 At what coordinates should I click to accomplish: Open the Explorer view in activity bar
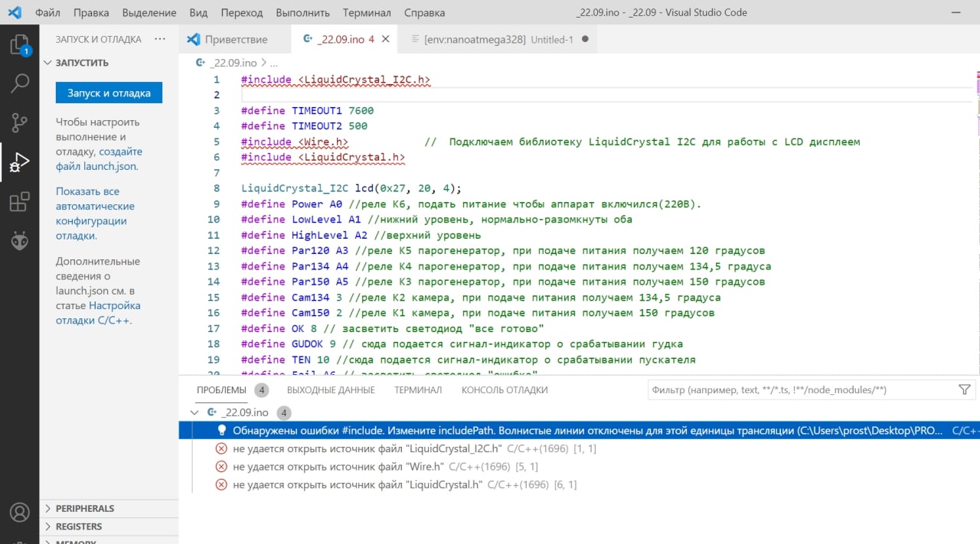click(19, 44)
